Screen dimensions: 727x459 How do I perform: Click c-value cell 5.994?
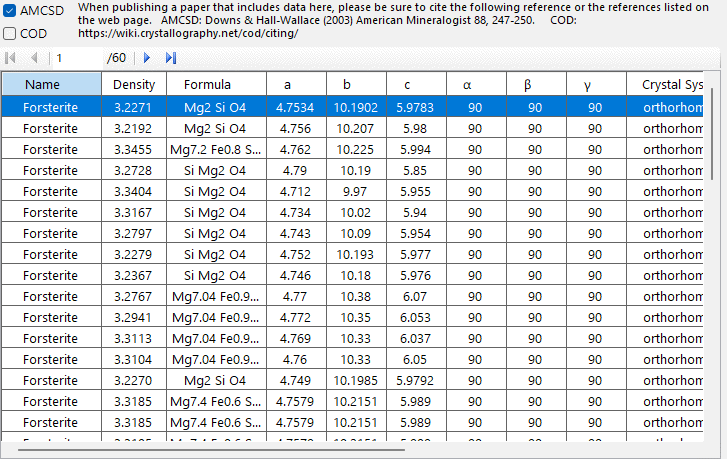(415, 150)
